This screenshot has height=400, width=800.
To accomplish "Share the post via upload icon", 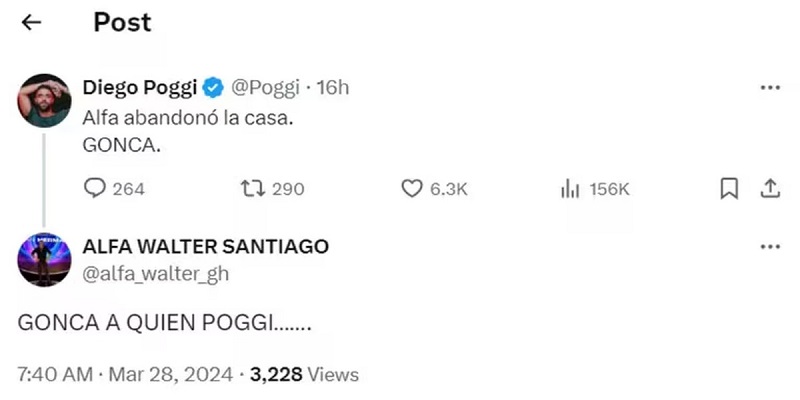I will click(x=770, y=188).
